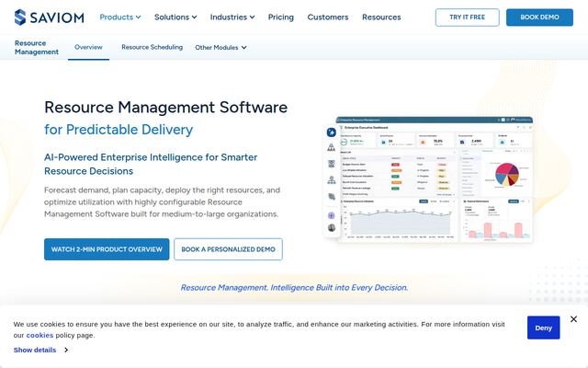Expand Show details in cookie banner
The height and width of the screenshot is (368, 588).
[x=40, y=350]
